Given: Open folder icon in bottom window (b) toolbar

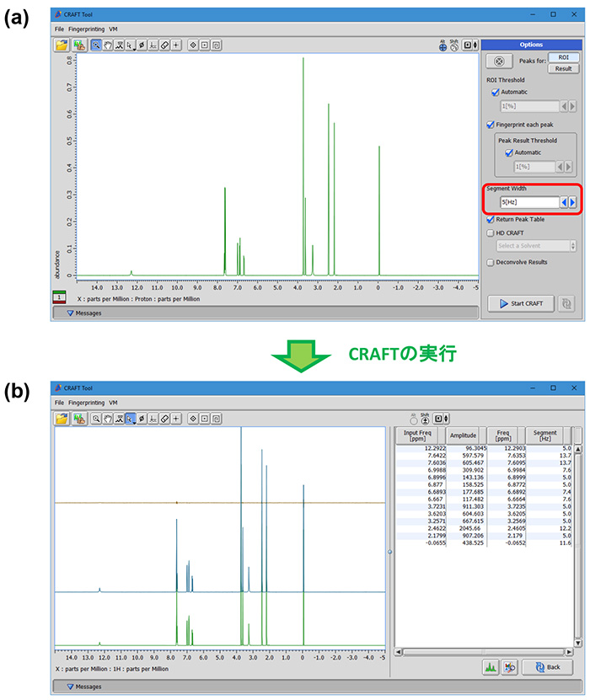Looking at the screenshot, I should [62, 419].
